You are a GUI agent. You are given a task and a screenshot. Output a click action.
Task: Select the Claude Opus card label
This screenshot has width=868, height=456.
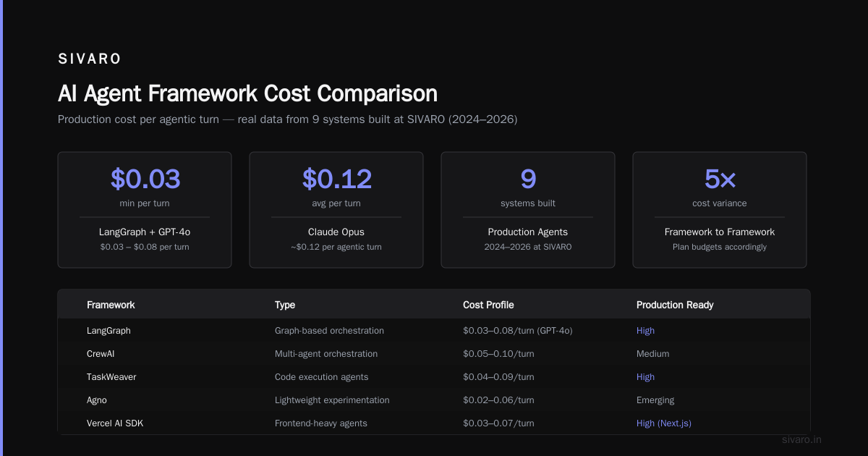[336, 232]
